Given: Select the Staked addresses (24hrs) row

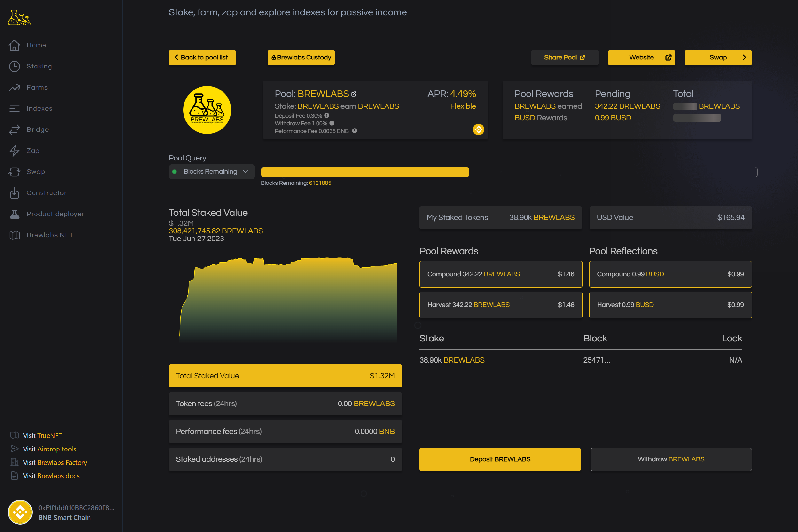Looking at the screenshot, I should tap(285, 459).
